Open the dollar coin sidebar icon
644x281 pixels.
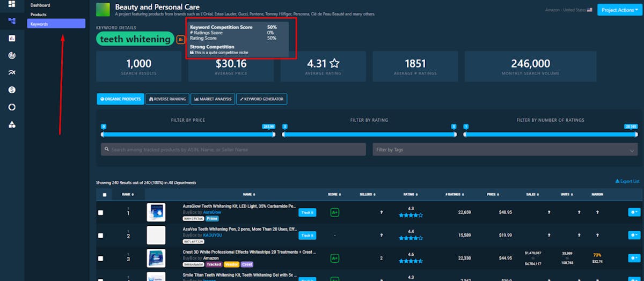coord(12,90)
